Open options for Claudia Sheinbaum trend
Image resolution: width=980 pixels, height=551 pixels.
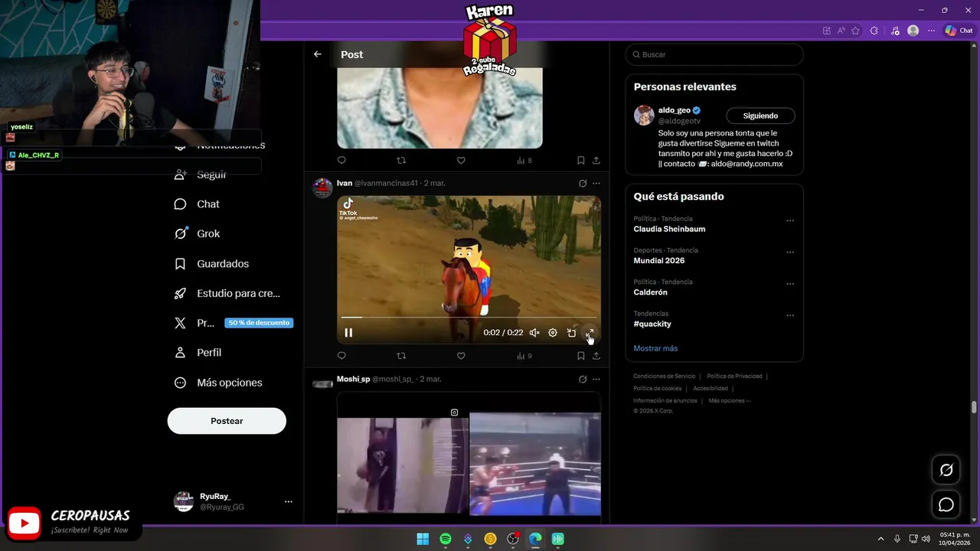(790, 221)
